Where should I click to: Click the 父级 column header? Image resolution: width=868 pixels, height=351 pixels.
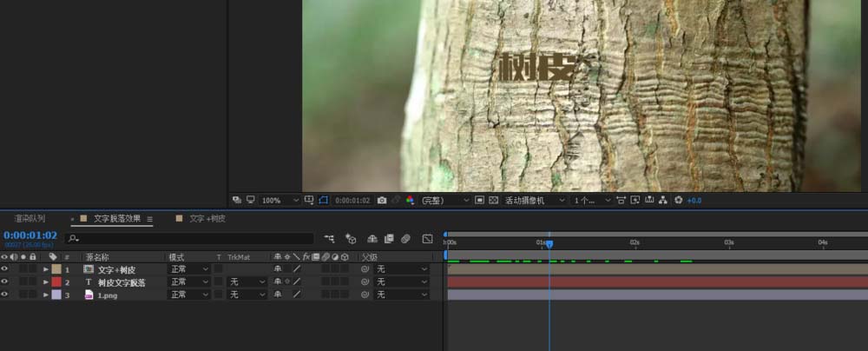[x=370, y=257]
